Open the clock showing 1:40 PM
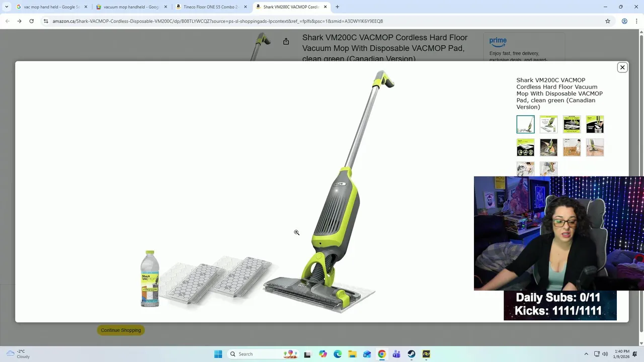 (622, 354)
